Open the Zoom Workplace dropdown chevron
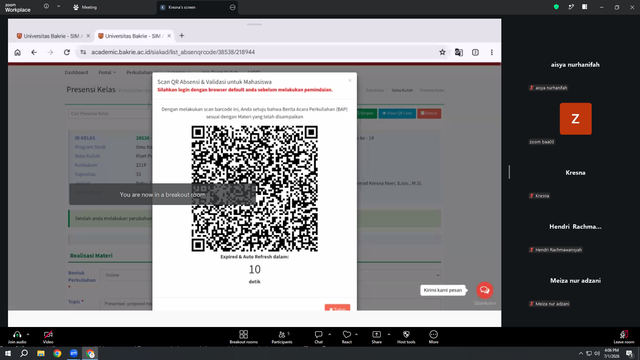This screenshot has width=640, height=360. click(x=58, y=7)
